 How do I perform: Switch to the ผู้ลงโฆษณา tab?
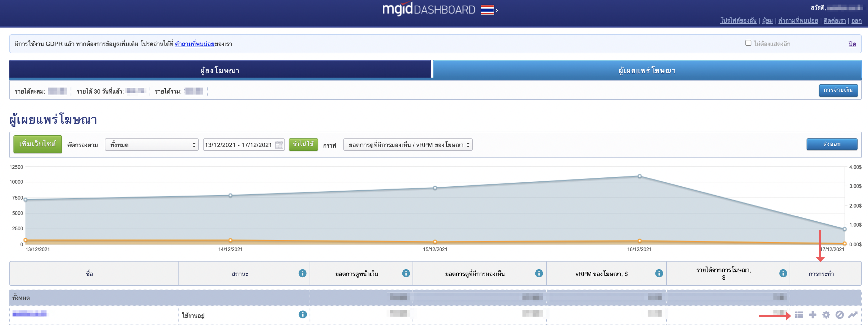coord(220,70)
